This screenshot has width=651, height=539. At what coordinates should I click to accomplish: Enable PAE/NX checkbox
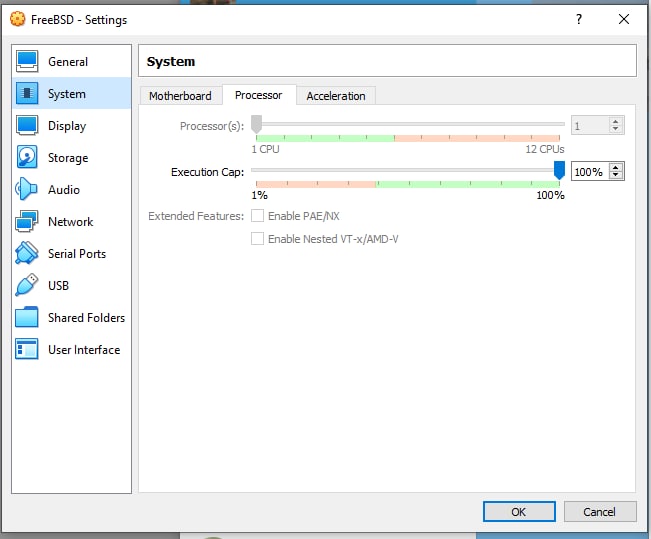coord(257,216)
